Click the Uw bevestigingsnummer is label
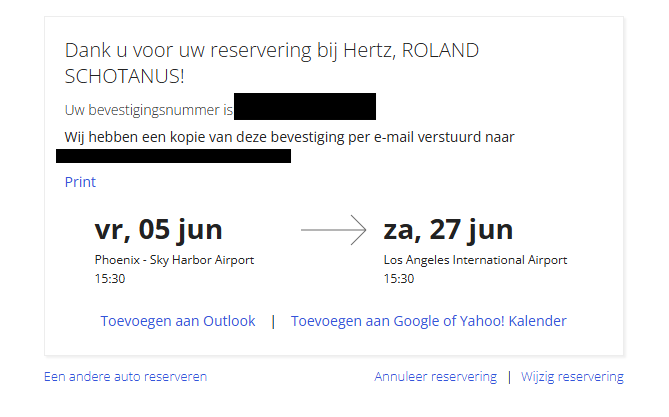Screen dimensions: 669x417 148,108
